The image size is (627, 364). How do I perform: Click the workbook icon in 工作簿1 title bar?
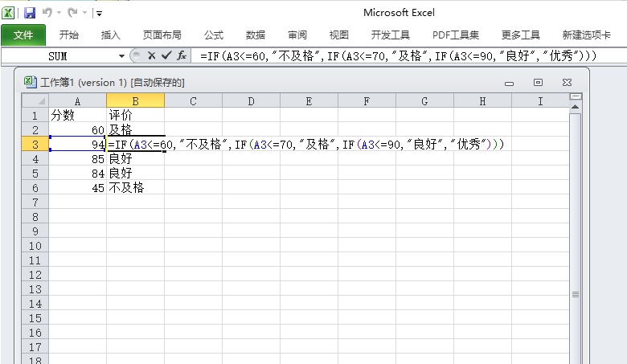pyautogui.click(x=30, y=82)
